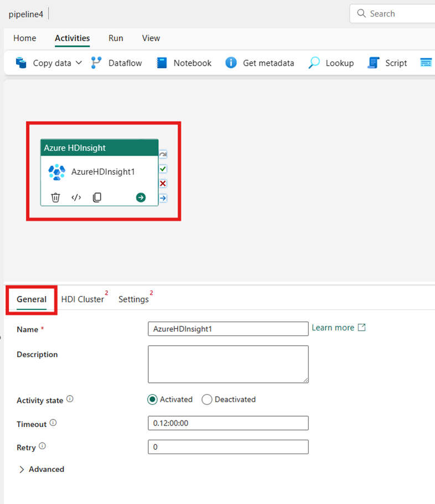Click the On skip connector icon
Screen dimensions: 435x504
point(163,154)
